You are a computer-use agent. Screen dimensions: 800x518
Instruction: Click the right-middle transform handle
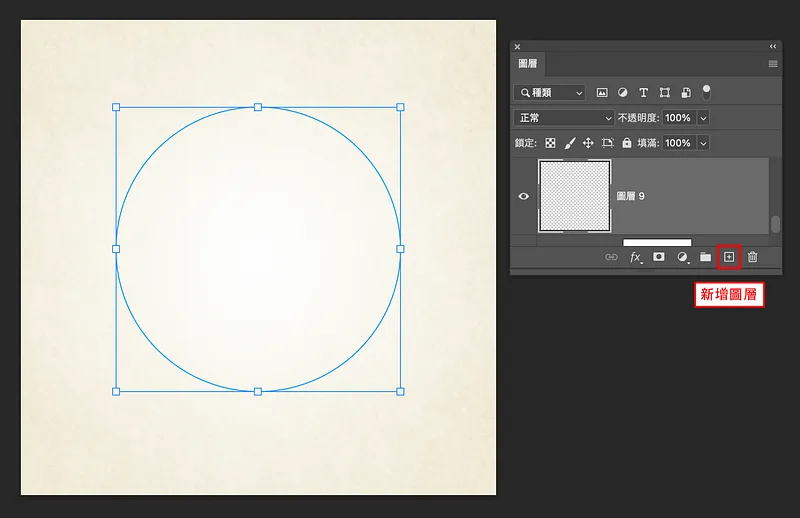[x=401, y=249]
